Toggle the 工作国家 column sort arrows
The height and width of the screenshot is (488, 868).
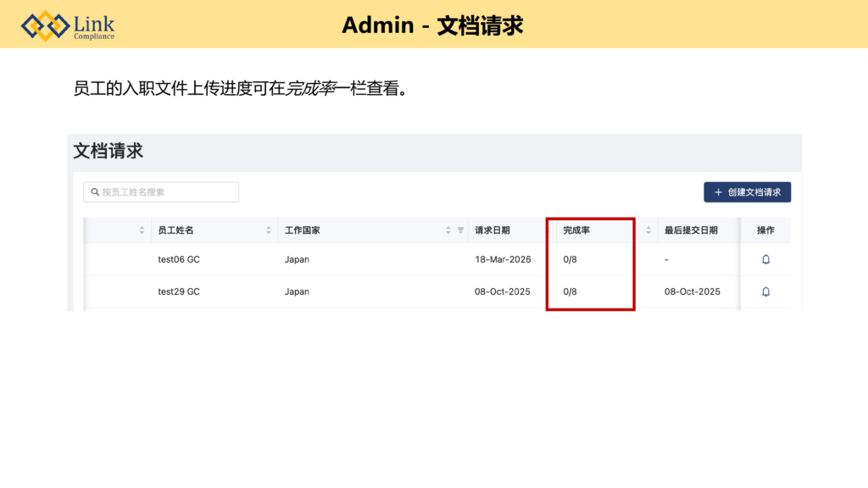pos(448,230)
